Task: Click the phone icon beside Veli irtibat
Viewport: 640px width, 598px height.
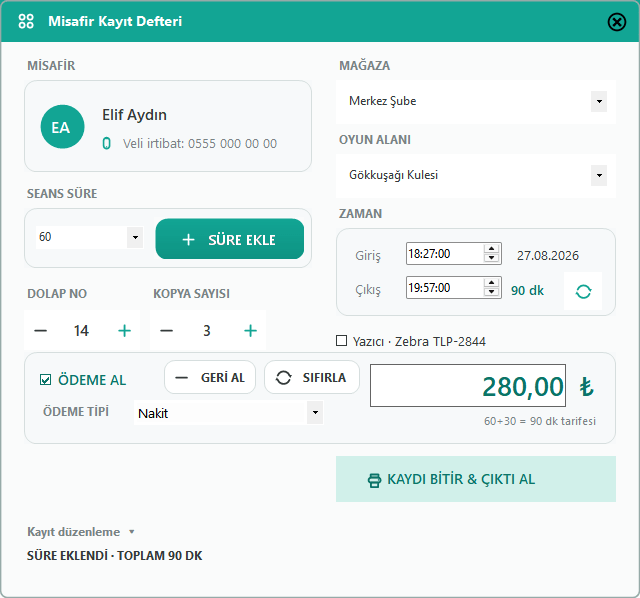Action: 107,144
